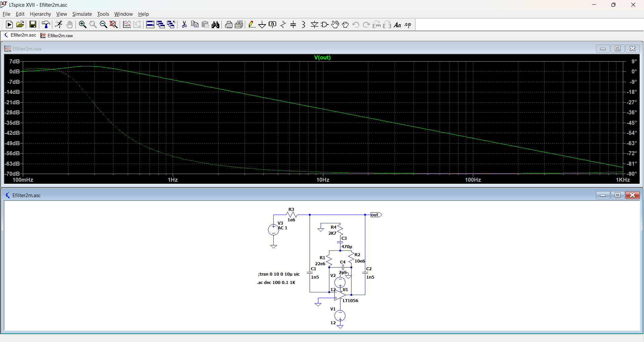The image size is (644, 342).
Task: Click the Close All Windows toolbar icon
Action: [x=171, y=24]
